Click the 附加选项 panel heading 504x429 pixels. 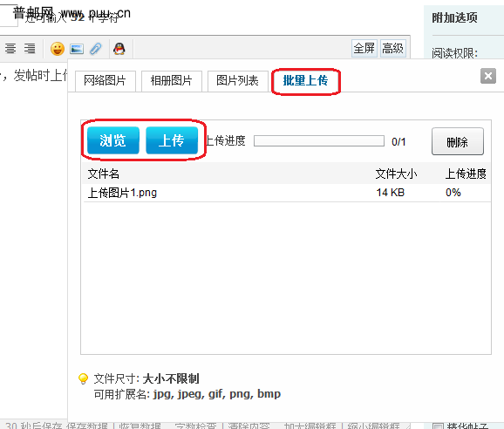coord(454,17)
